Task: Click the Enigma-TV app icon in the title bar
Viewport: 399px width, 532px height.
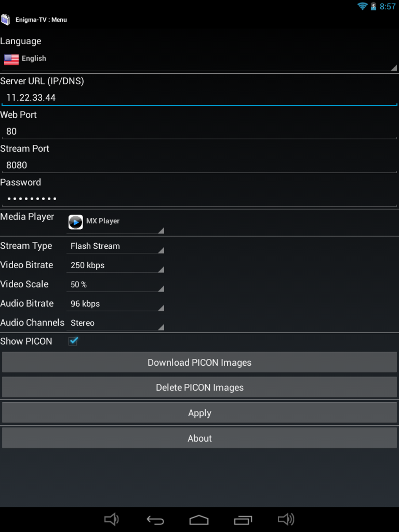Action: (6, 19)
